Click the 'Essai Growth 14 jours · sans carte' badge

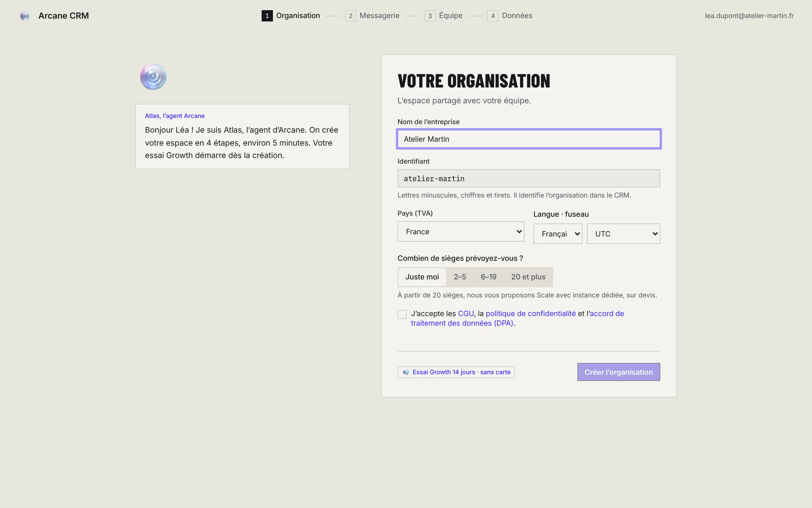tap(456, 372)
